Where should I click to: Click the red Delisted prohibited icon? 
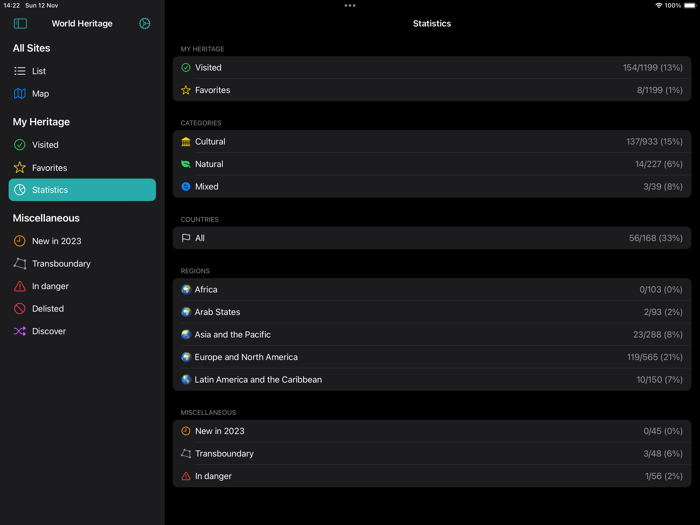coord(20,308)
